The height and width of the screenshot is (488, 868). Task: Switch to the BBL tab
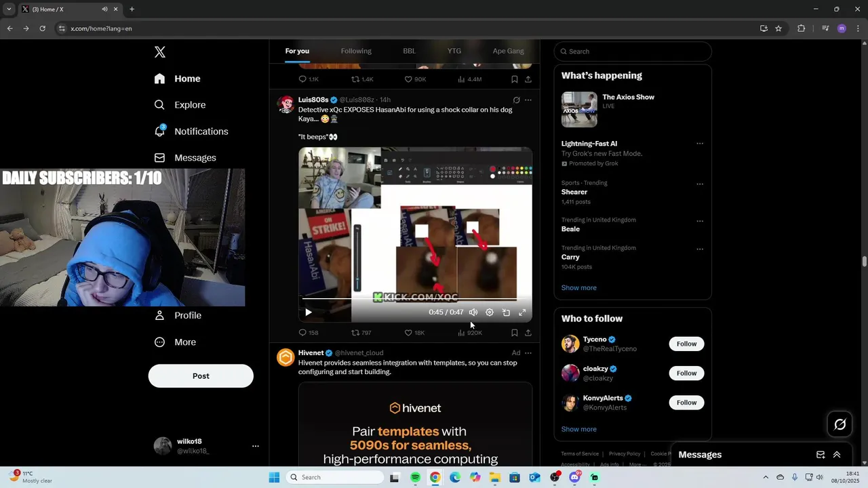coord(409,51)
